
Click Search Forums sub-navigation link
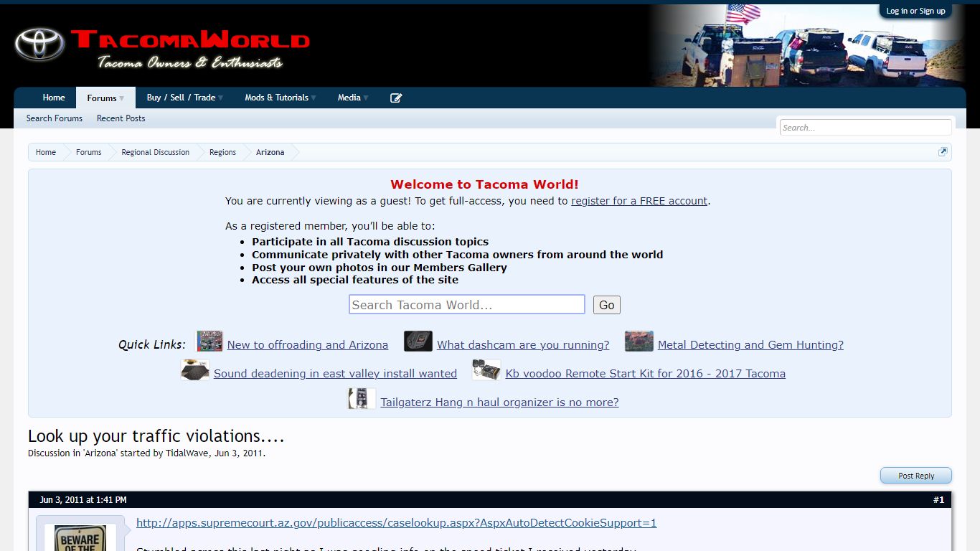click(x=55, y=118)
